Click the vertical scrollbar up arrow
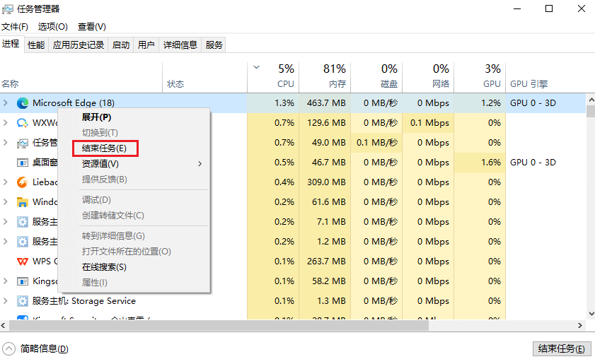 [591, 100]
